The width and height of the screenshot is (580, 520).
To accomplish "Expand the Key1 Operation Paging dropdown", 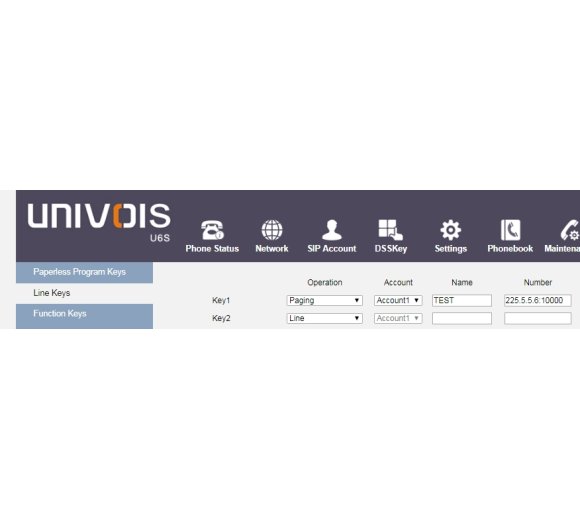I will [324, 300].
